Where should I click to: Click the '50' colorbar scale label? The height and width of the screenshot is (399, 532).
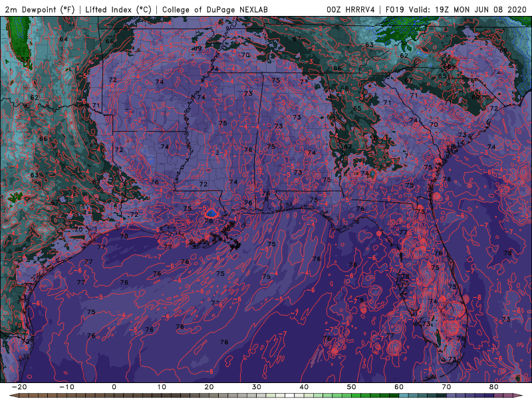click(352, 387)
